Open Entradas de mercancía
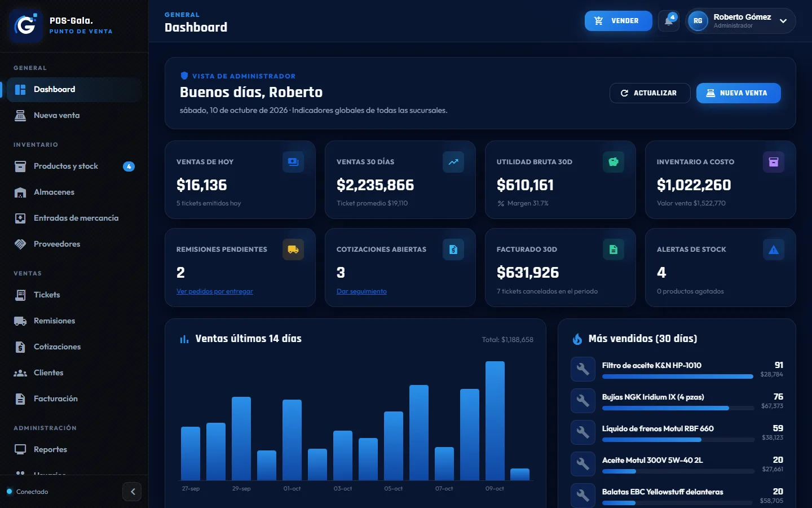Screen dimensions: 812x508 coord(74,218)
